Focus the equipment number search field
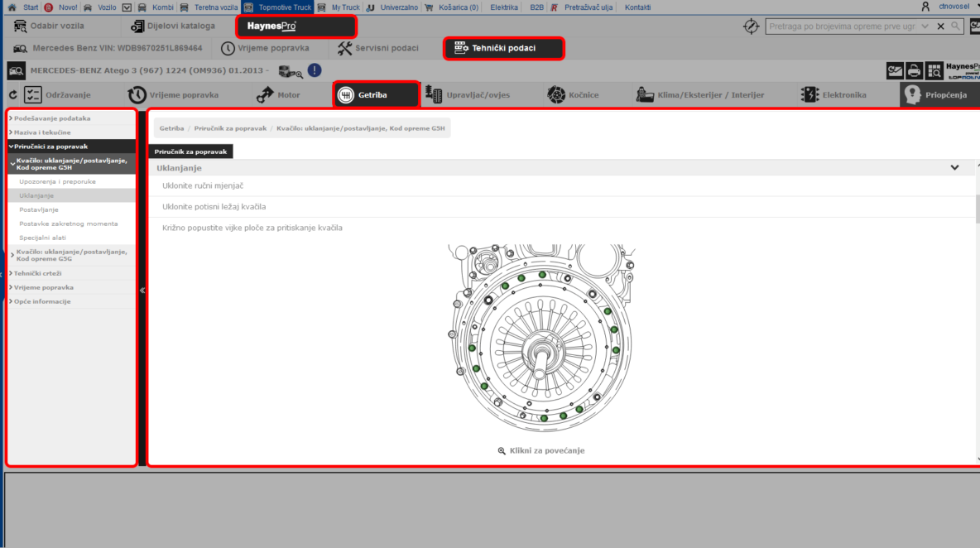The height and width of the screenshot is (548, 980). [841, 26]
